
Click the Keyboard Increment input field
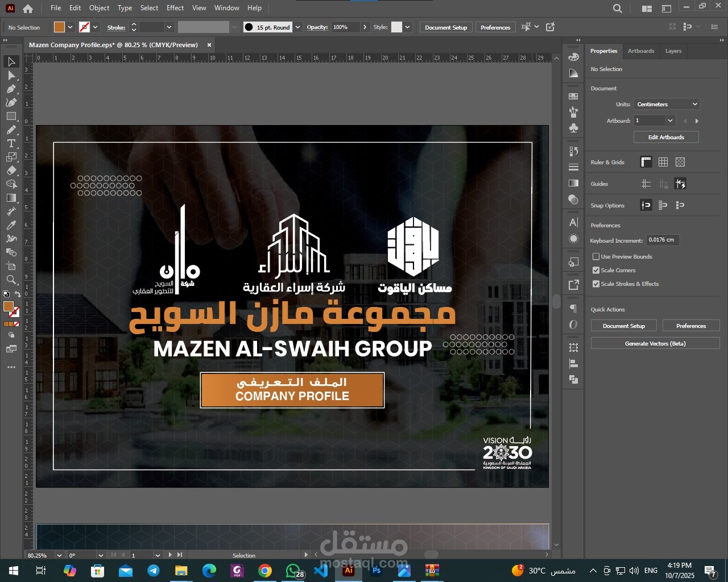pyautogui.click(x=663, y=240)
